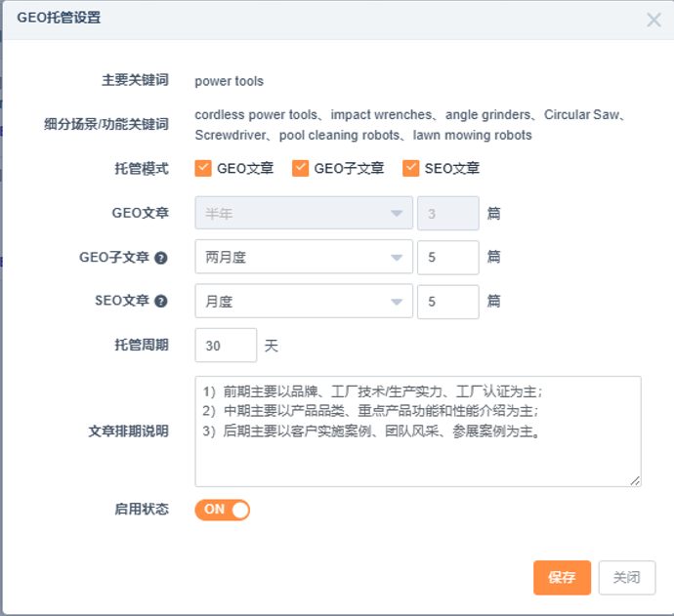Toggle the 启用状态 ON switch
This screenshot has height=616, width=674.
[x=223, y=510]
